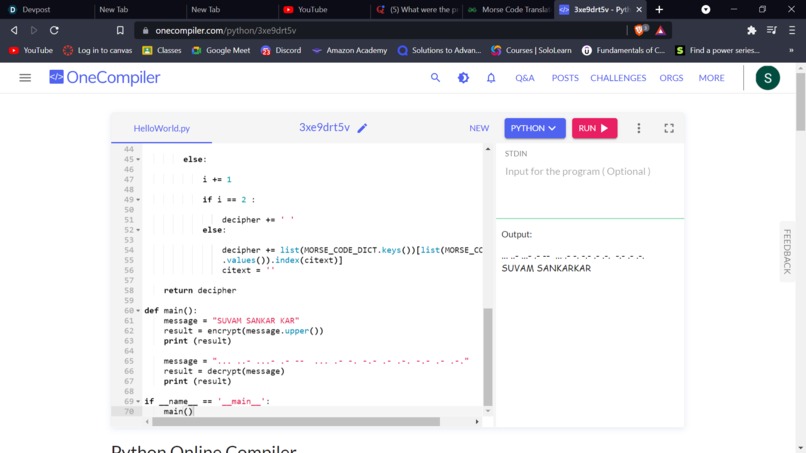Open Brave shields icon
The width and height of the screenshot is (806, 453).
tap(640, 30)
